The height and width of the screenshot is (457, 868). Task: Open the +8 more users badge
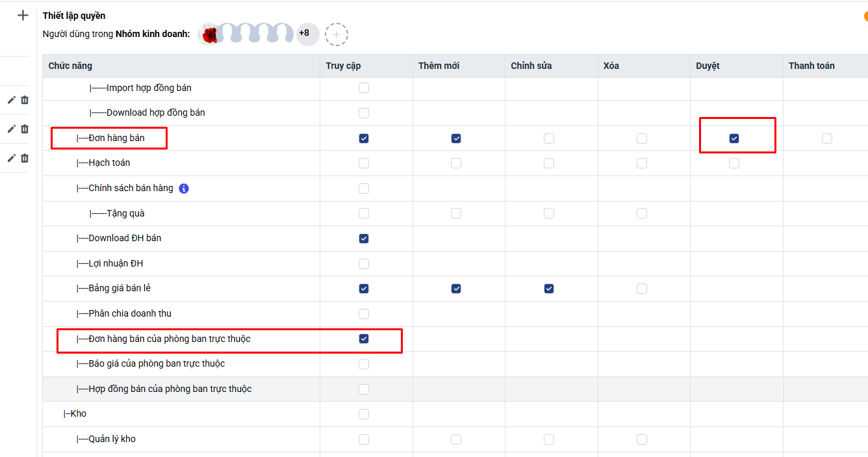(304, 33)
